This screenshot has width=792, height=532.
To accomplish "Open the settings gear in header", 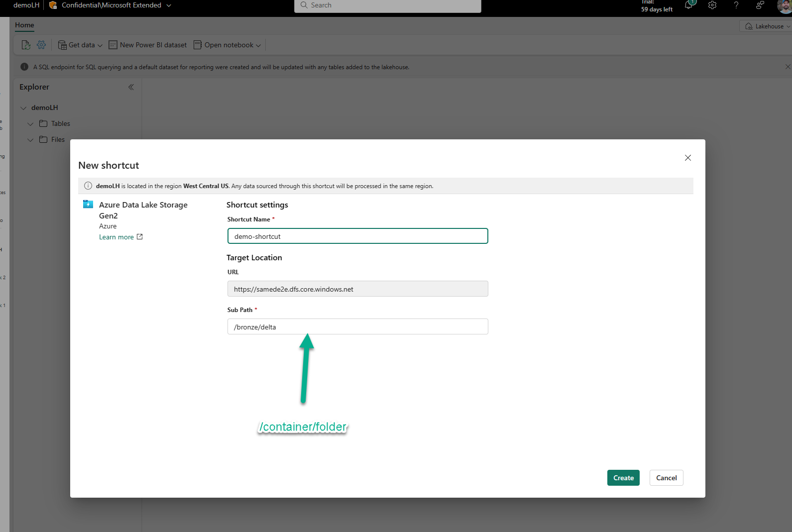I will 712,5.
